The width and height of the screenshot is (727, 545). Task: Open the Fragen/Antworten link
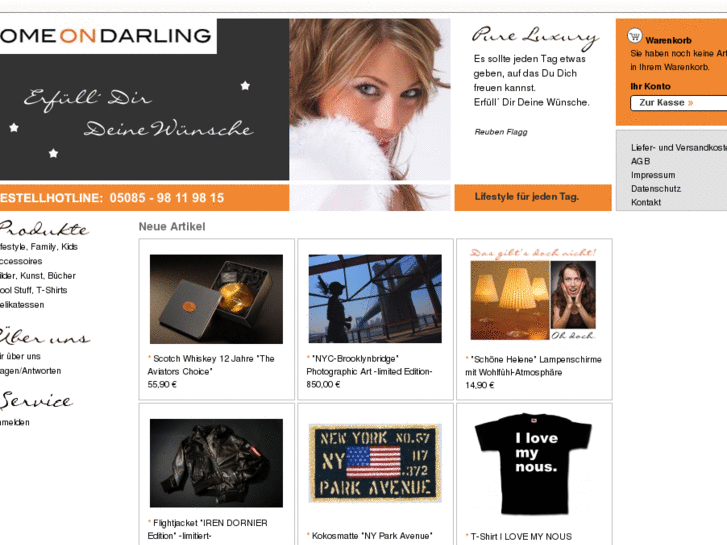point(31,371)
